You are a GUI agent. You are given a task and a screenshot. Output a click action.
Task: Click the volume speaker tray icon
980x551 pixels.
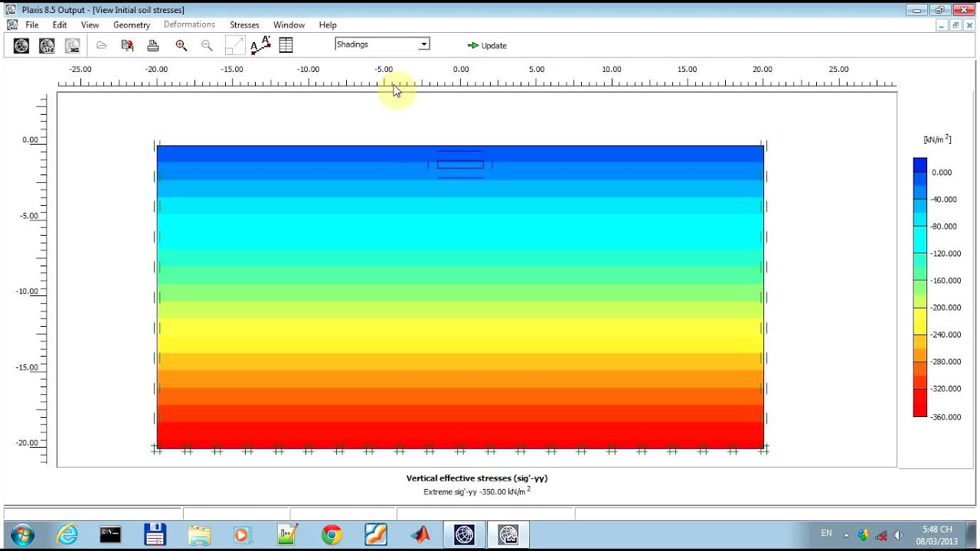(x=898, y=535)
